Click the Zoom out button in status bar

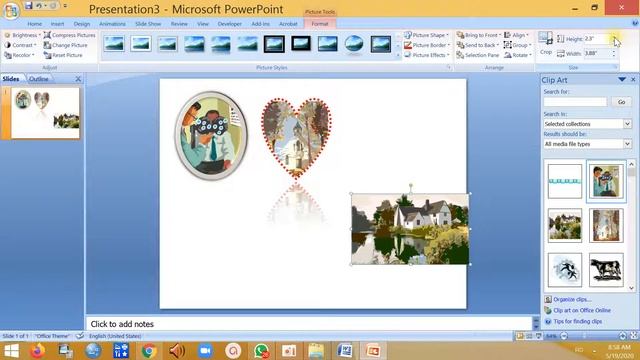click(x=564, y=336)
